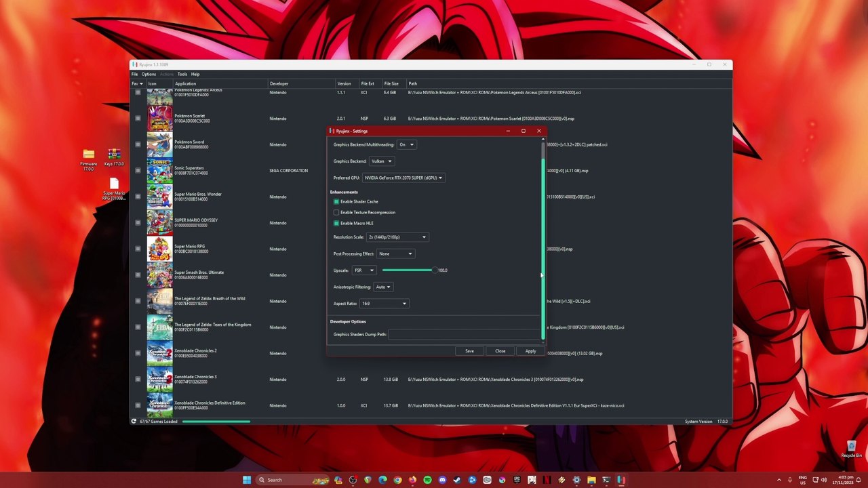
Task: Expand the Preferred GPU dropdown
Action: point(403,178)
